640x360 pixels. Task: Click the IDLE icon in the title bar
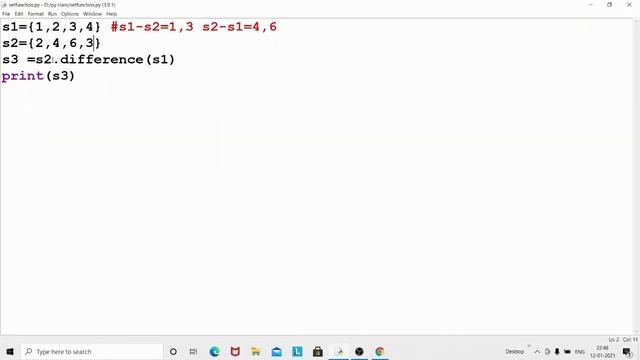click(4, 5)
